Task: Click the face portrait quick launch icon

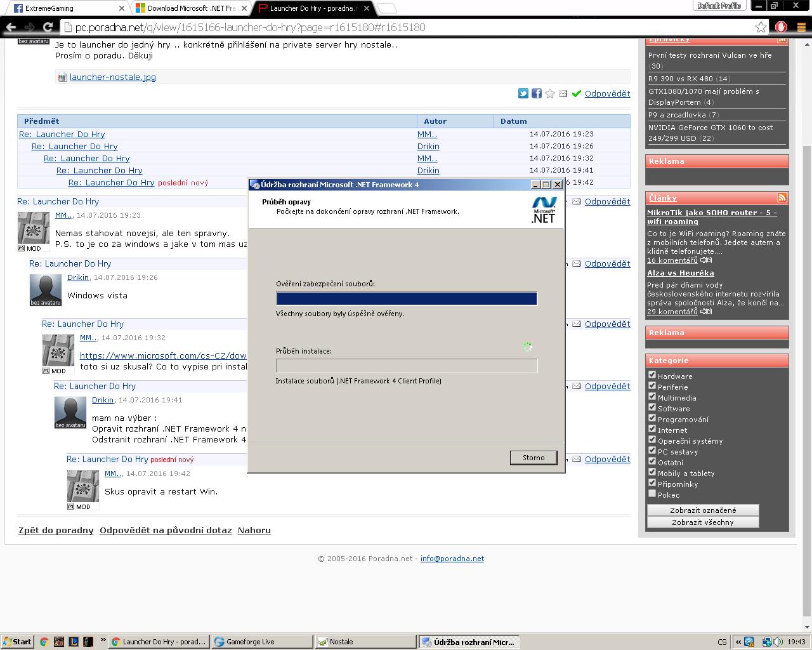Action: pyautogui.click(x=58, y=642)
